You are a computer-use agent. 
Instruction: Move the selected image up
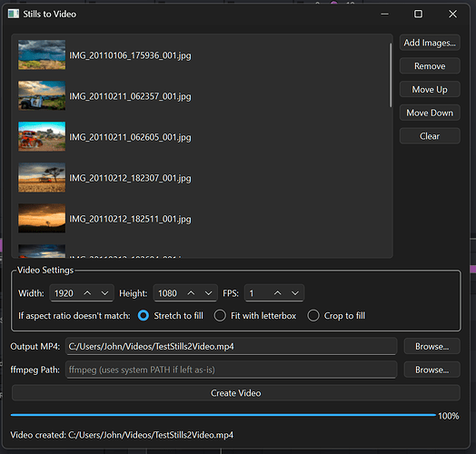click(x=430, y=90)
